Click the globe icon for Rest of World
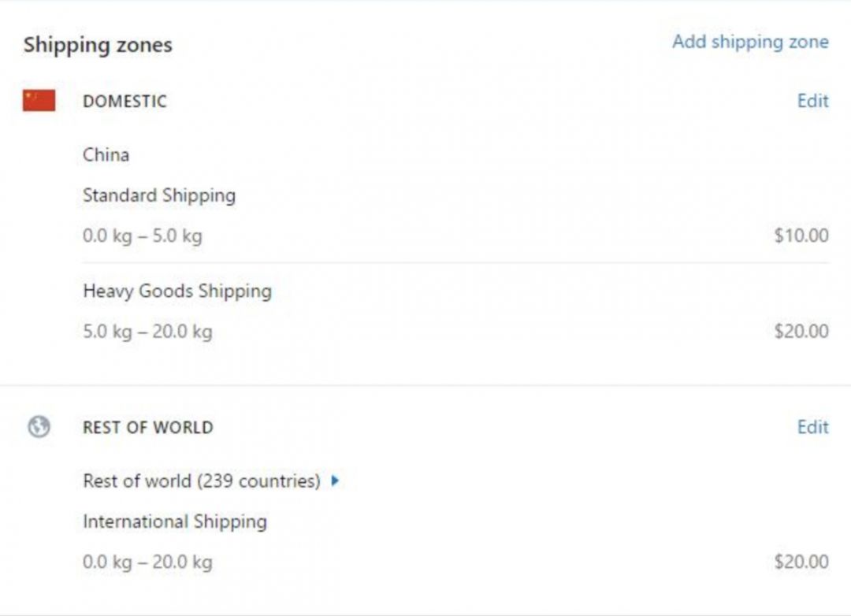Image resolution: width=851 pixels, height=616 pixels. point(39,427)
